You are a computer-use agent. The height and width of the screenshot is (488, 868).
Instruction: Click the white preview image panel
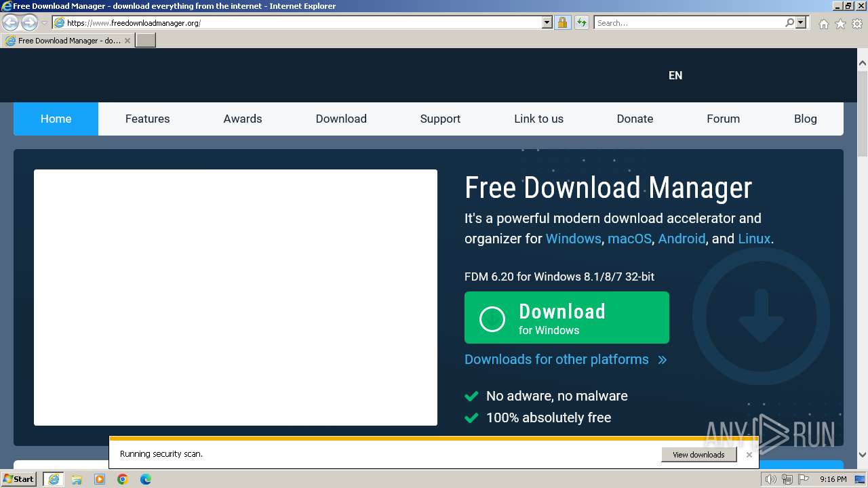(235, 298)
